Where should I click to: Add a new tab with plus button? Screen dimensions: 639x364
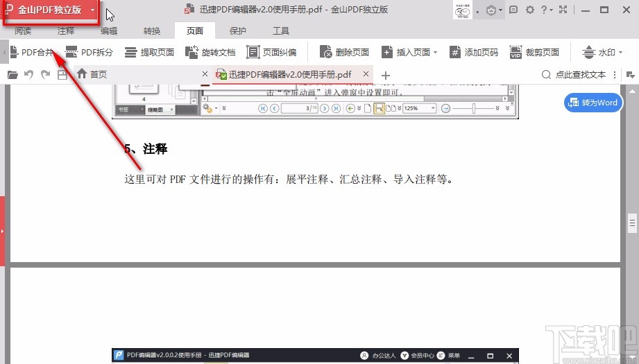[386, 75]
